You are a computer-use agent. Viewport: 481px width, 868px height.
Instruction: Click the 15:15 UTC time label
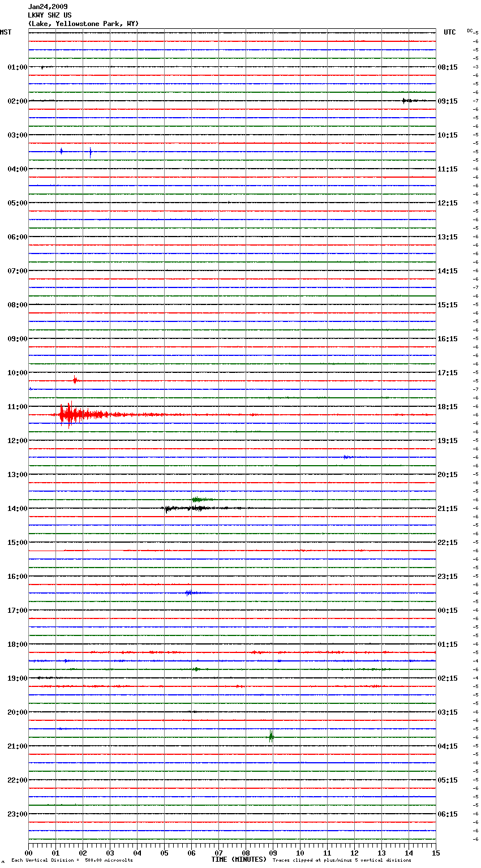click(x=448, y=305)
